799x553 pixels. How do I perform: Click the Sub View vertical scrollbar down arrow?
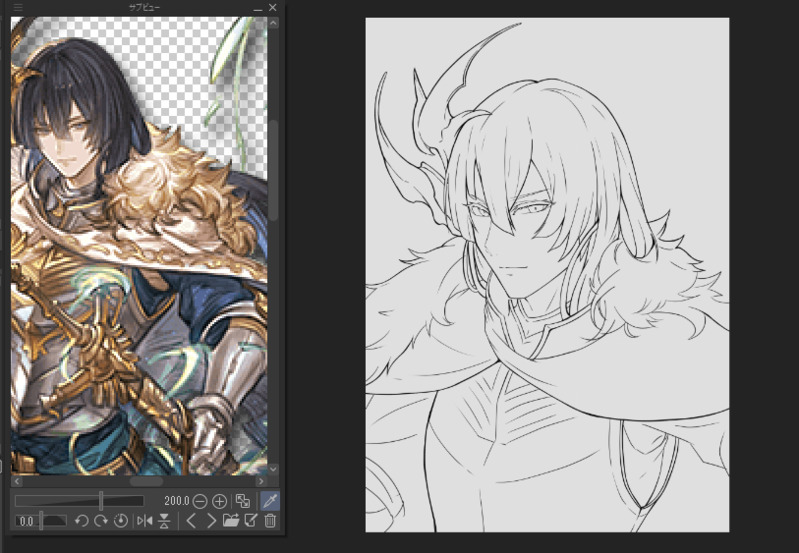pyautogui.click(x=273, y=468)
